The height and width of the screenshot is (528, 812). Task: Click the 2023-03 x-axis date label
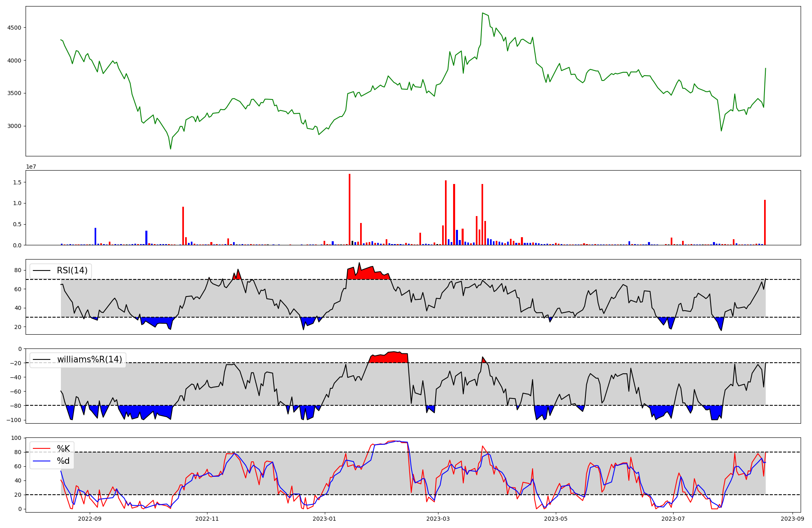click(438, 519)
